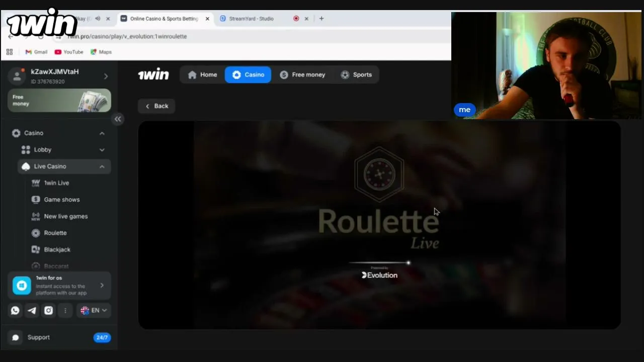The image size is (644, 362).
Task: Click the Support chat bubble icon
Action: 16,337
